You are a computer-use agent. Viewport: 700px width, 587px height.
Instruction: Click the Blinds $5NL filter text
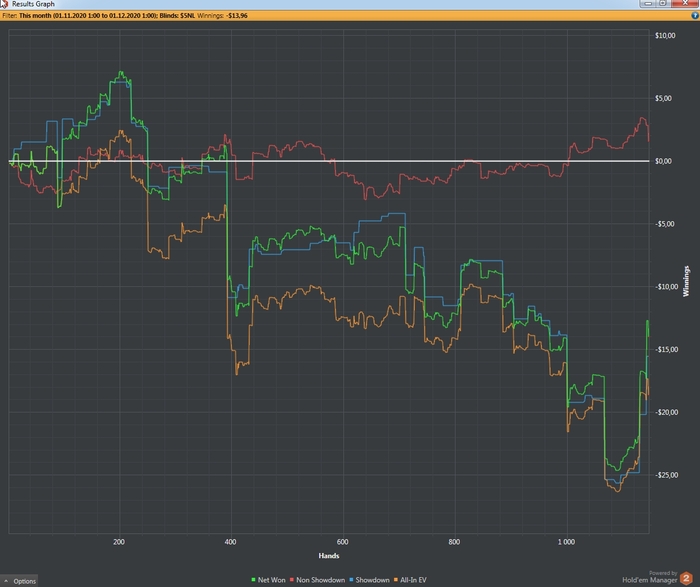click(177, 16)
